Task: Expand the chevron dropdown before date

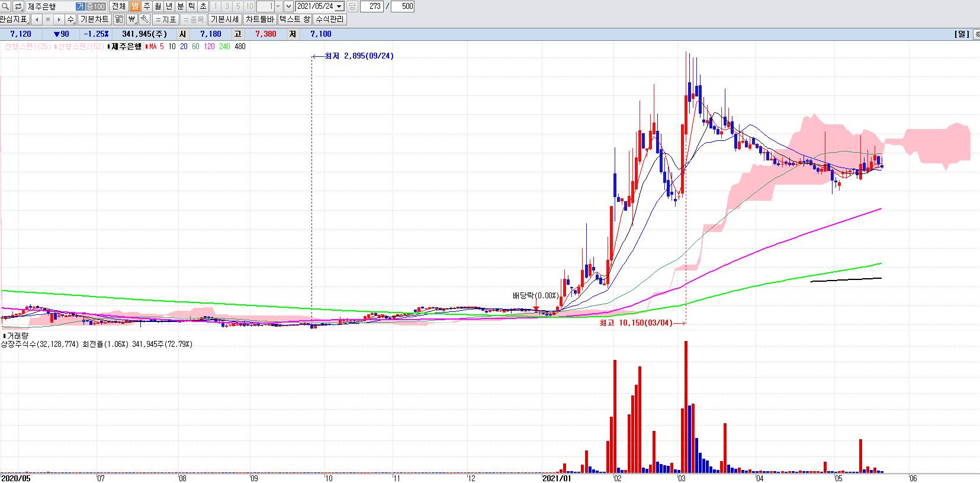Action: coord(288,7)
